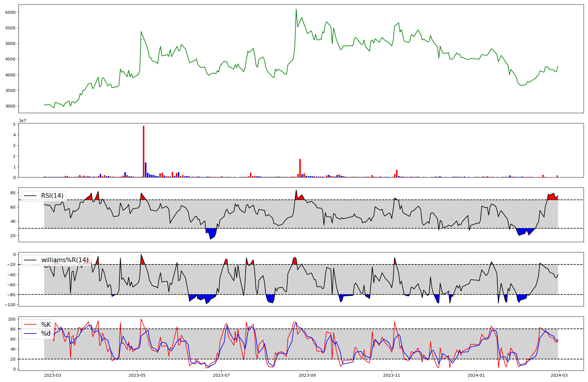Click the 2023-11 date label on x-axis
Screen dimensions: 588x382
point(392,375)
